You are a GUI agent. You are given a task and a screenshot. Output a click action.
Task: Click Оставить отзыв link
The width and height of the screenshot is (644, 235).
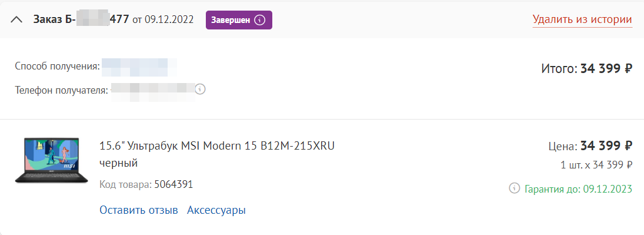pyautogui.click(x=139, y=210)
